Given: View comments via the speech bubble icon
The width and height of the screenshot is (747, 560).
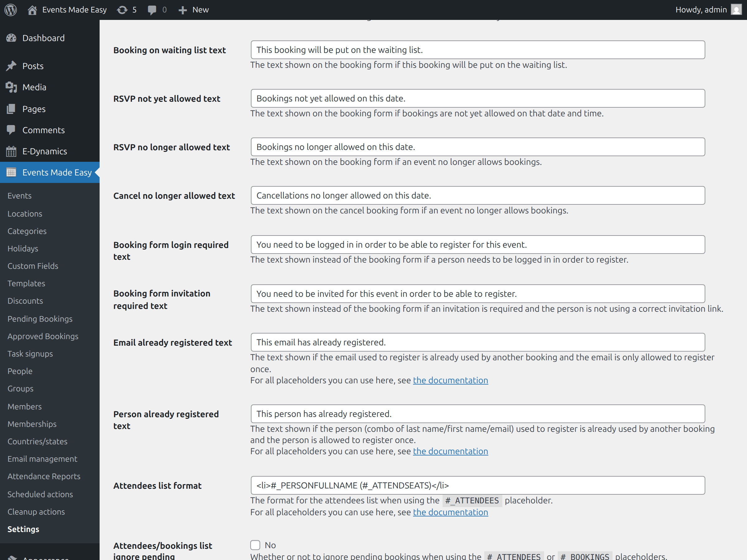Looking at the screenshot, I should pos(152,9).
